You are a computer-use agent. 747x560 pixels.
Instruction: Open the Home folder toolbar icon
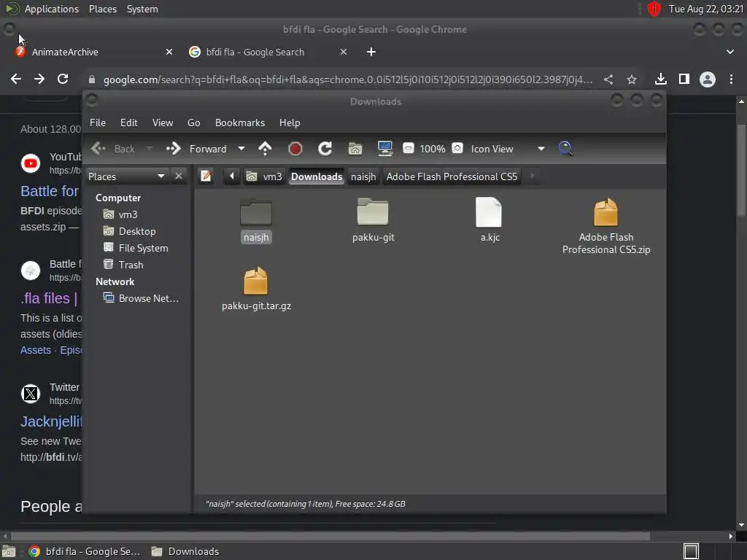355,149
